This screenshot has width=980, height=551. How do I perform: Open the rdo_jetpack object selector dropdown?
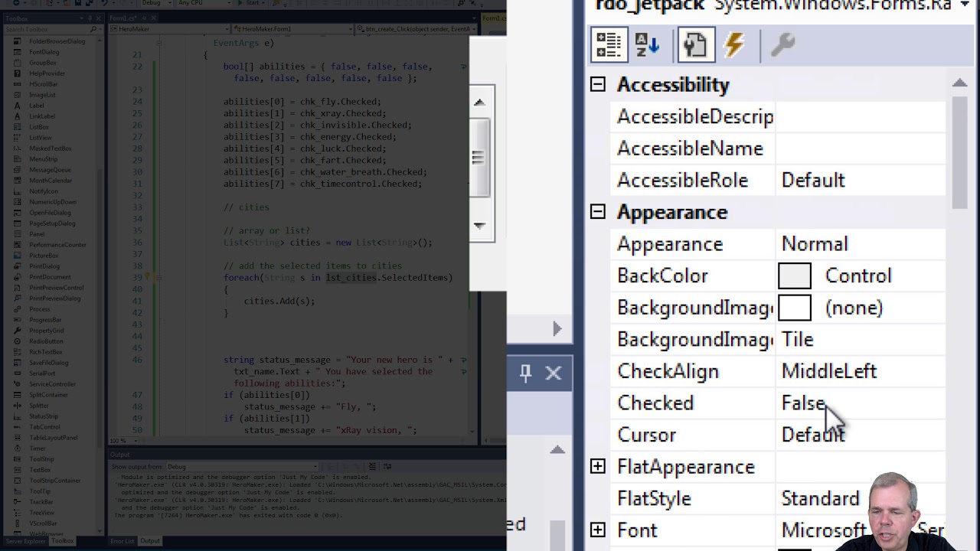click(x=964, y=5)
